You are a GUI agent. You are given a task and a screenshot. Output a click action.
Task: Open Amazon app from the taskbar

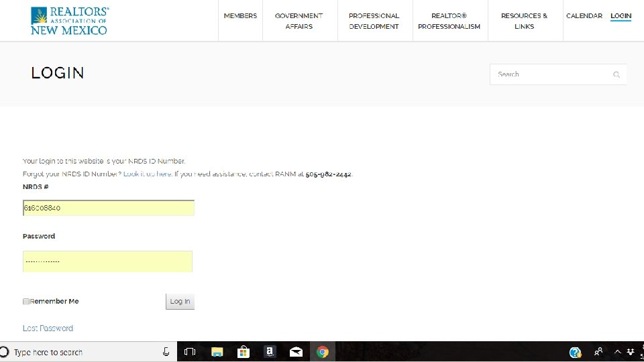click(x=270, y=352)
